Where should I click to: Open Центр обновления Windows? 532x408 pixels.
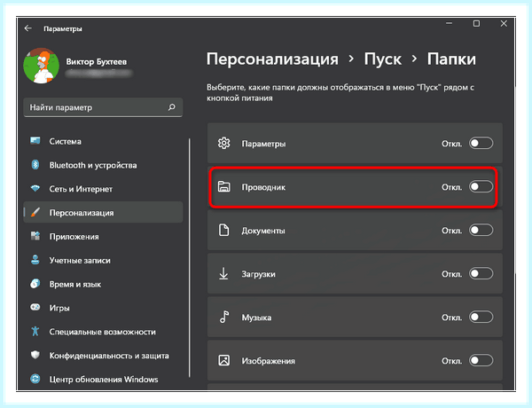tap(103, 379)
